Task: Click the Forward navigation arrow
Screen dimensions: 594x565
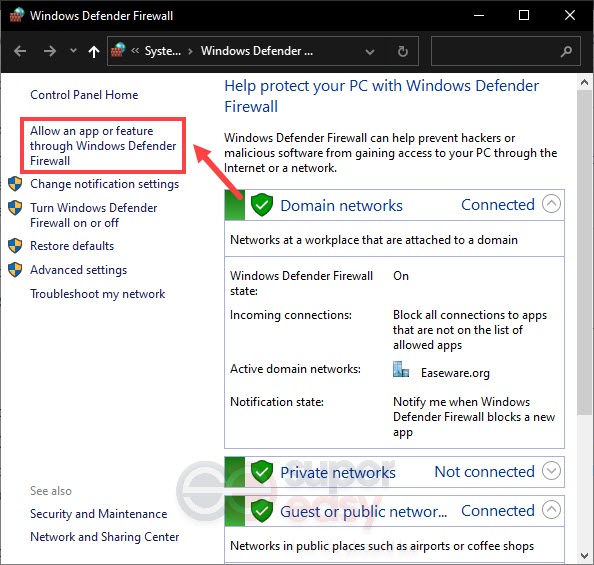Action: 50,51
